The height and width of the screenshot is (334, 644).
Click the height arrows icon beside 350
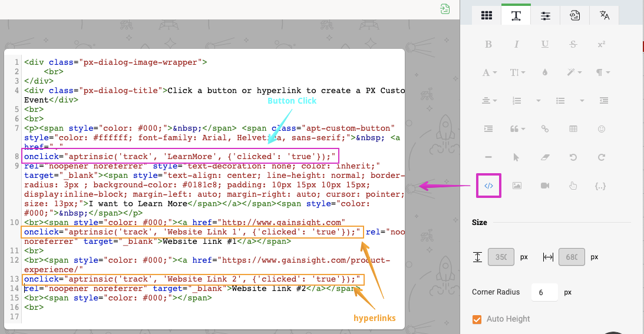478,257
